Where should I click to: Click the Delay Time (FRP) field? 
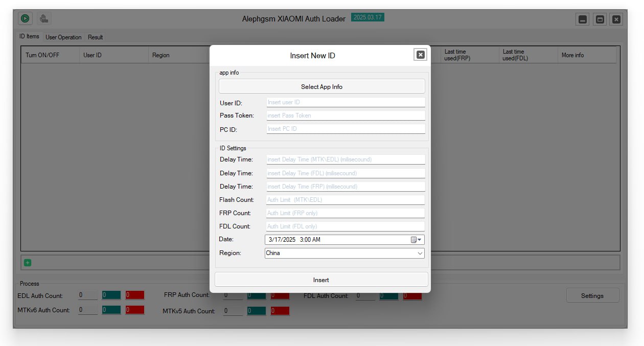[346, 187]
